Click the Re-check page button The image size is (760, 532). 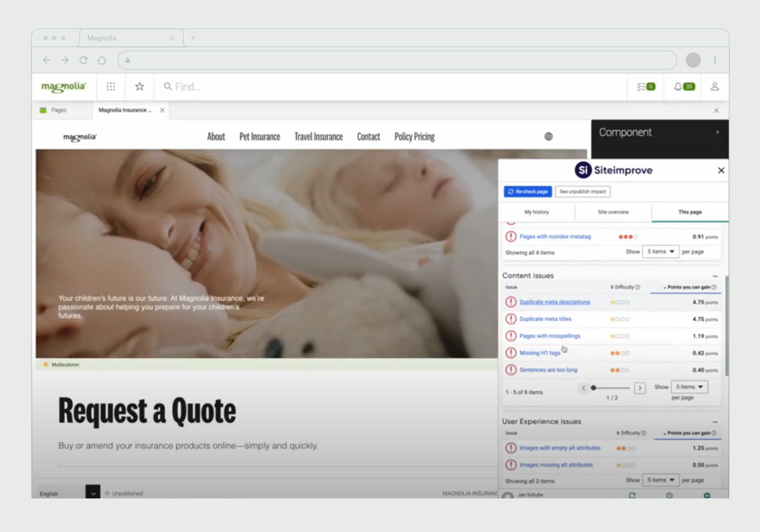tap(528, 192)
